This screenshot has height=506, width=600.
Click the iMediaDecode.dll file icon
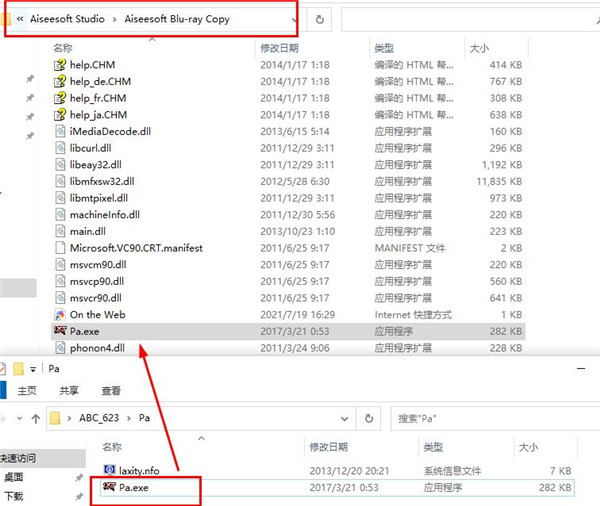pos(60,131)
